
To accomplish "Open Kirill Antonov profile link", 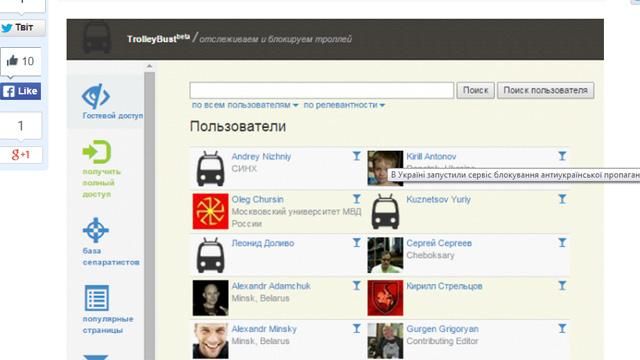I will (431, 156).
